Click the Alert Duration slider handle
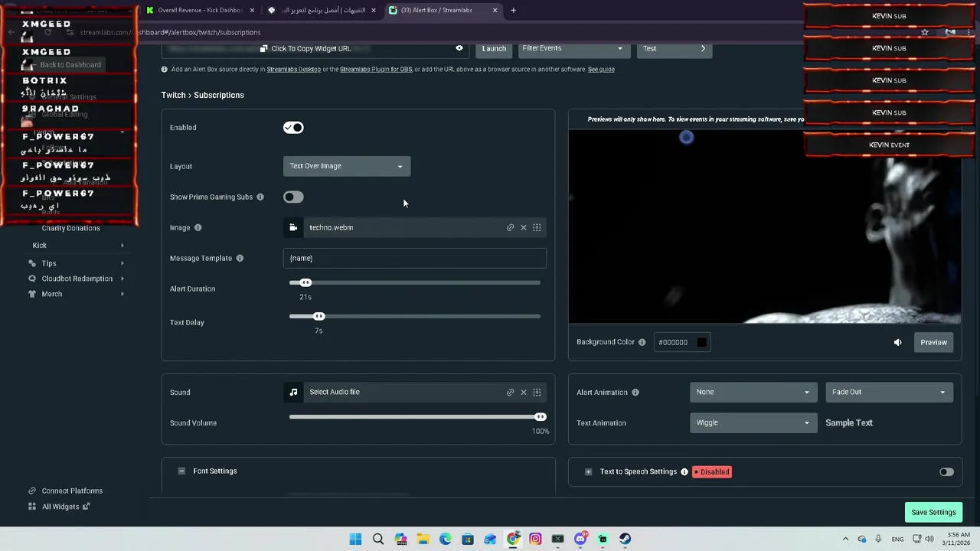Screen dimensions: 980x551 pos(305,282)
